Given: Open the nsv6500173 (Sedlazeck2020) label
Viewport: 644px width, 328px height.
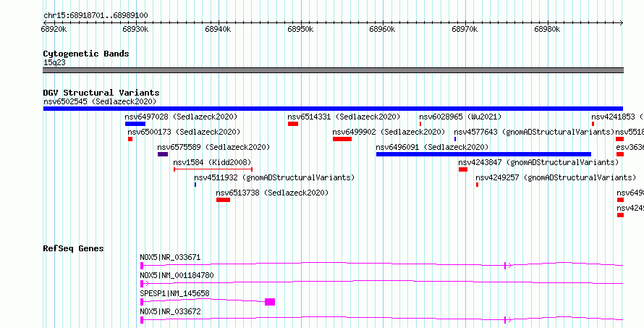Looking at the screenshot, I should [x=184, y=132].
